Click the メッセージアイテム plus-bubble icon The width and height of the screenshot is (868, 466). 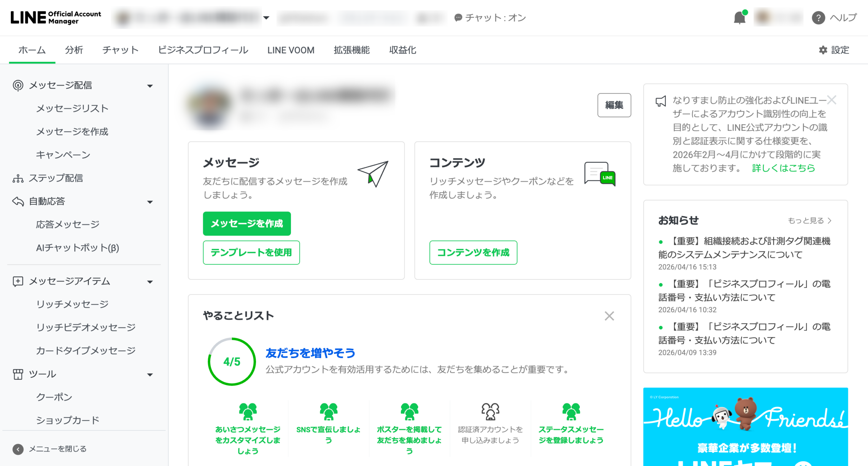tap(18, 281)
